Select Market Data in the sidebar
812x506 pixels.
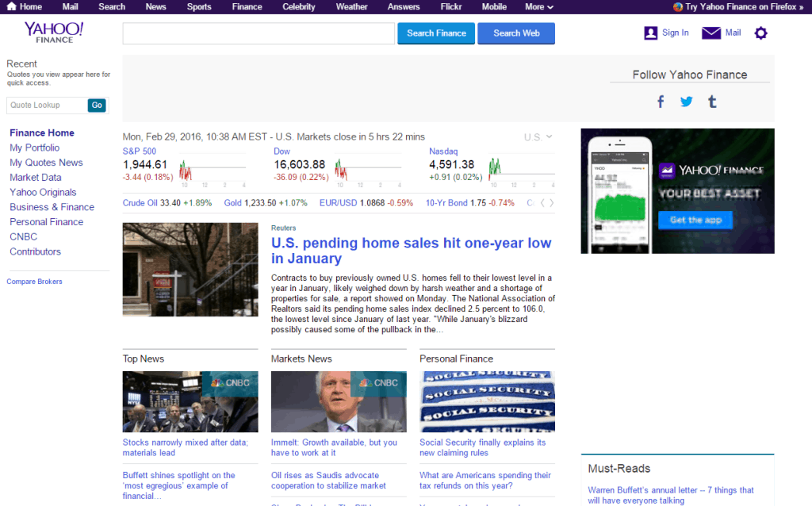(35, 178)
